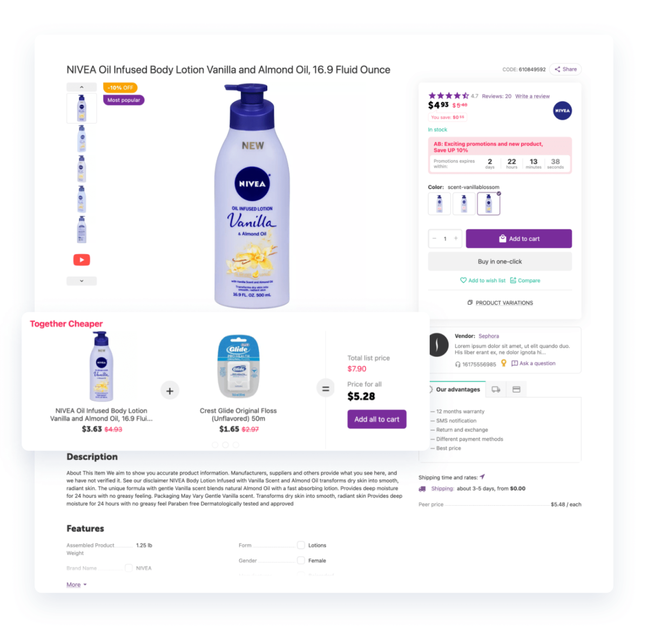The height and width of the screenshot is (644, 648).
Task: Open the delivery truck advantages tab
Action: [496, 390]
